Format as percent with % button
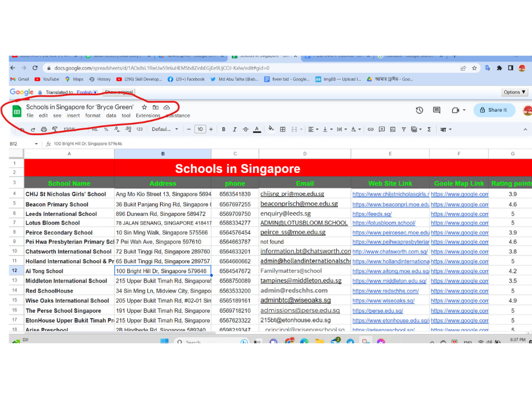 [x=106, y=129]
